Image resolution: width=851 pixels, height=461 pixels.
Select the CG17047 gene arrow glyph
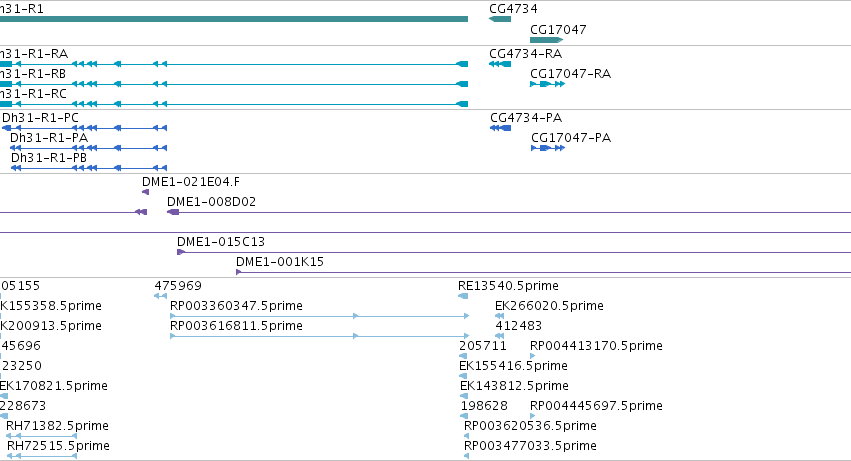[x=547, y=40]
